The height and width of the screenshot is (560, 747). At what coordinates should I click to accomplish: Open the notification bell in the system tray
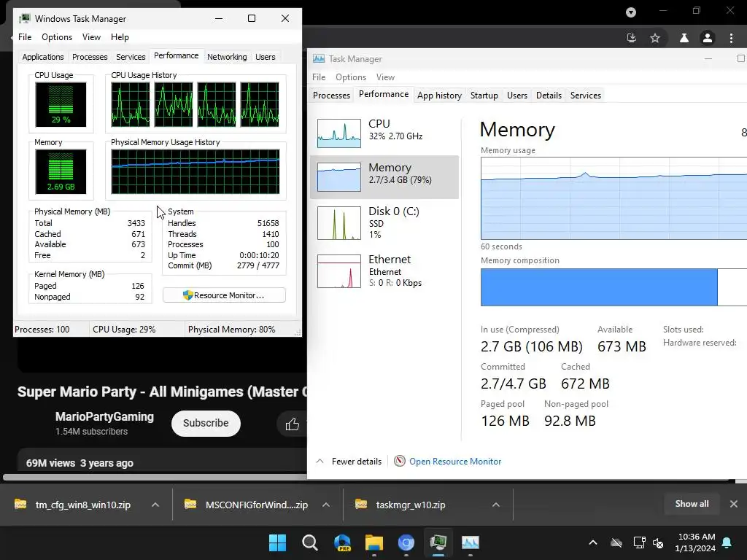click(727, 542)
